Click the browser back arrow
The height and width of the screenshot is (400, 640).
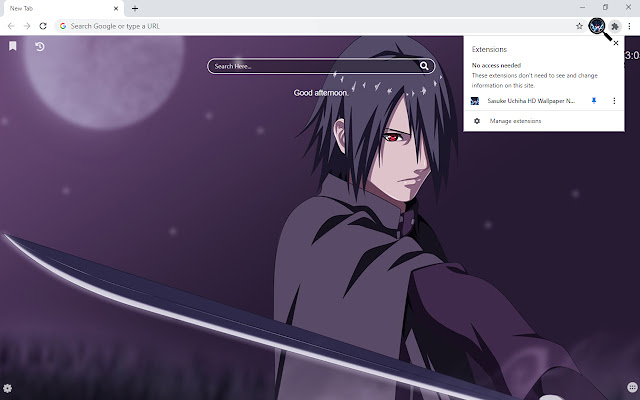(11, 26)
